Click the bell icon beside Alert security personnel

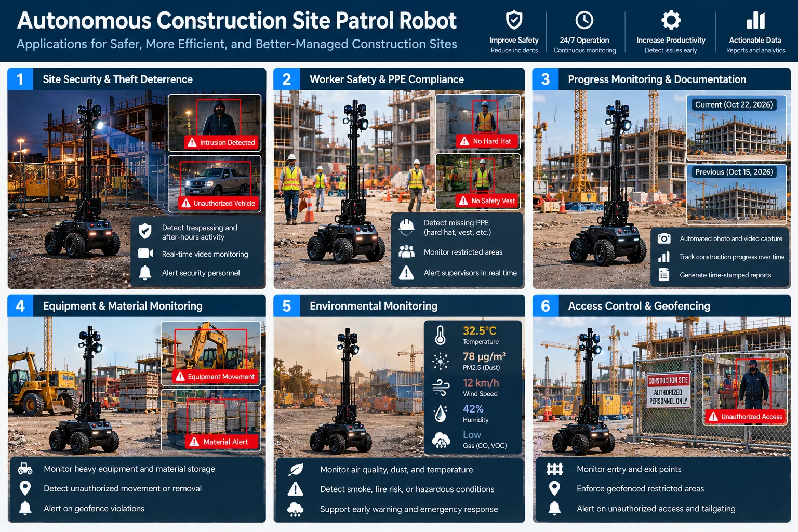(145, 273)
